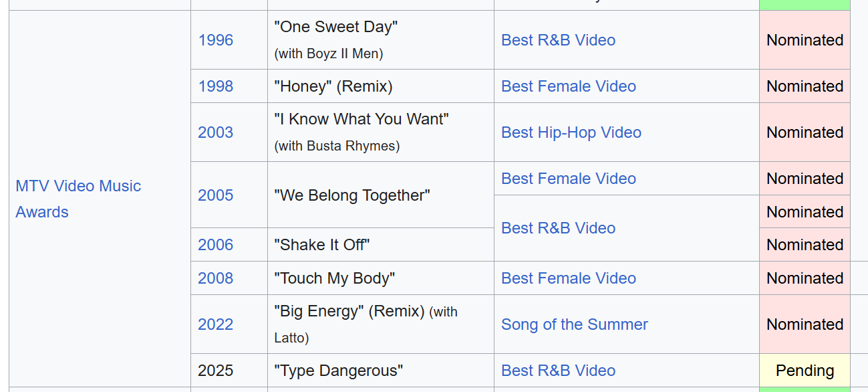Screen dimensions: 868x392
Task: Click the 1998 year link
Action: point(216,86)
